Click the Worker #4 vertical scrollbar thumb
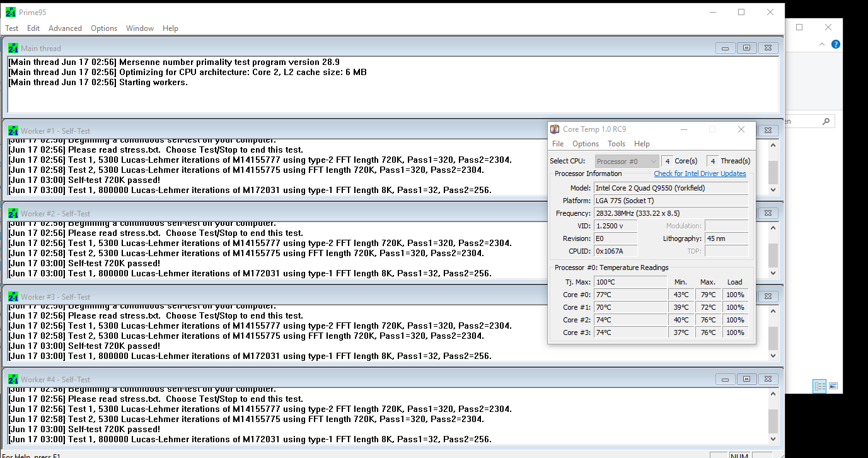868x458 pixels. [773, 421]
